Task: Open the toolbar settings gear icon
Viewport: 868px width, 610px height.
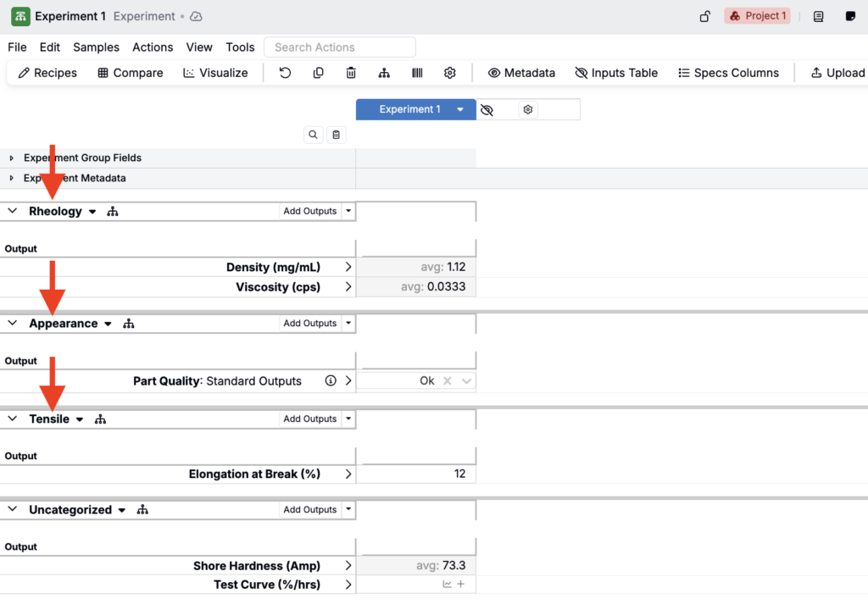Action: click(x=450, y=73)
